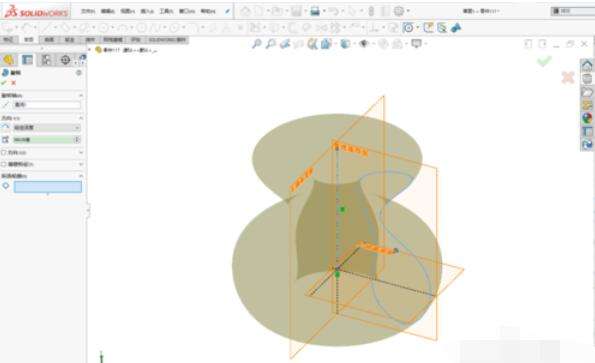Cancel the revolve with the red X in the PropertyManager
The height and width of the screenshot is (363, 595).
point(14,83)
